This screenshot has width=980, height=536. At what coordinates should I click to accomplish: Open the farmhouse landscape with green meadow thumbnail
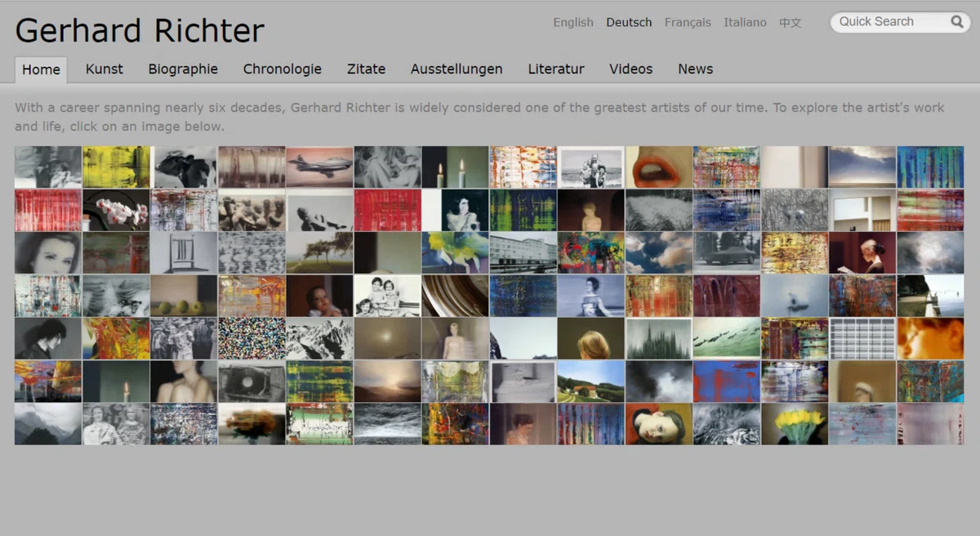point(591,381)
